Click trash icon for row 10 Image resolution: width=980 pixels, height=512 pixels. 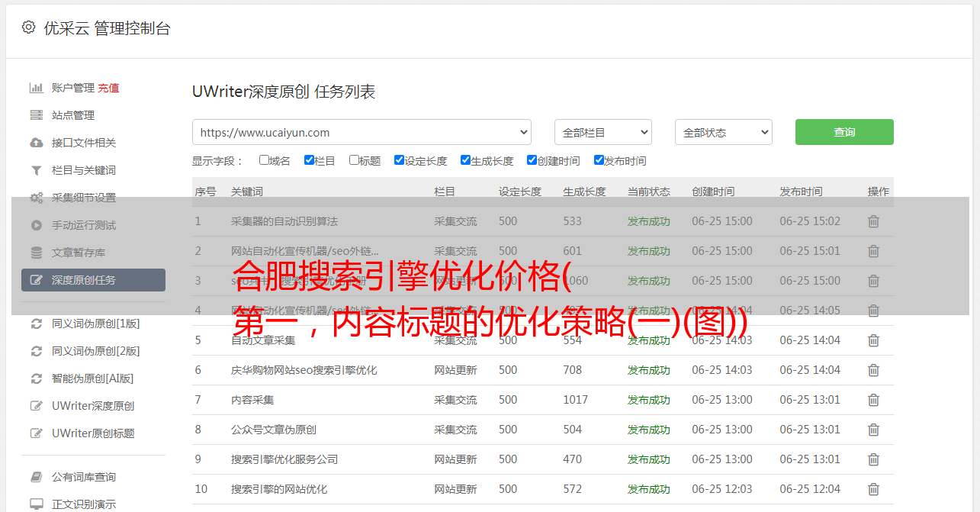(x=873, y=489)
